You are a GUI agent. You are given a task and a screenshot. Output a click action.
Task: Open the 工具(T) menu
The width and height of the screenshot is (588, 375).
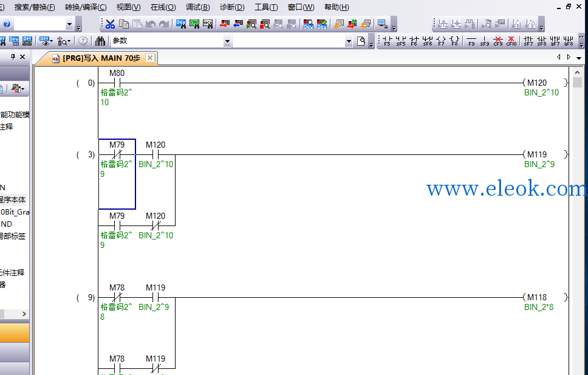(x=266, y=7)
